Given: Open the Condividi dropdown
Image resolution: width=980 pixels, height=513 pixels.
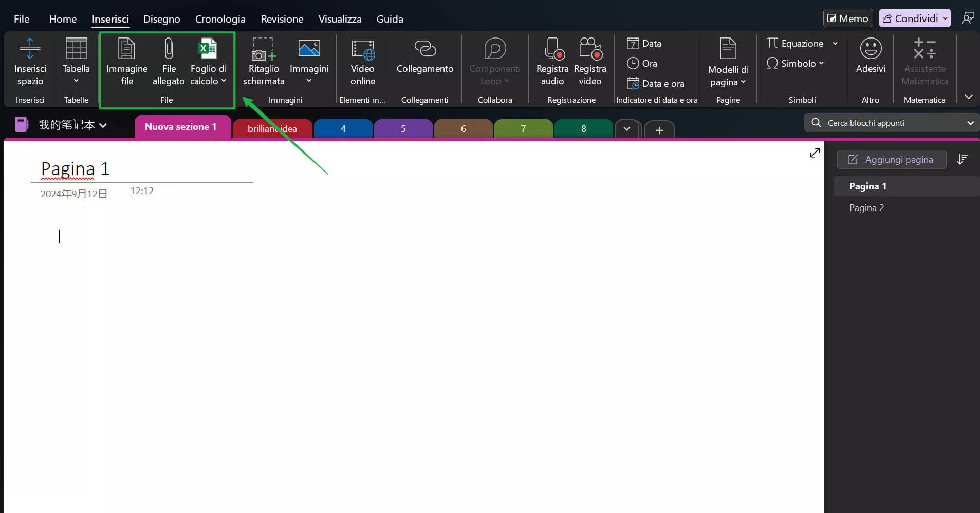Looking at the screenshot, I should point(945,18).
